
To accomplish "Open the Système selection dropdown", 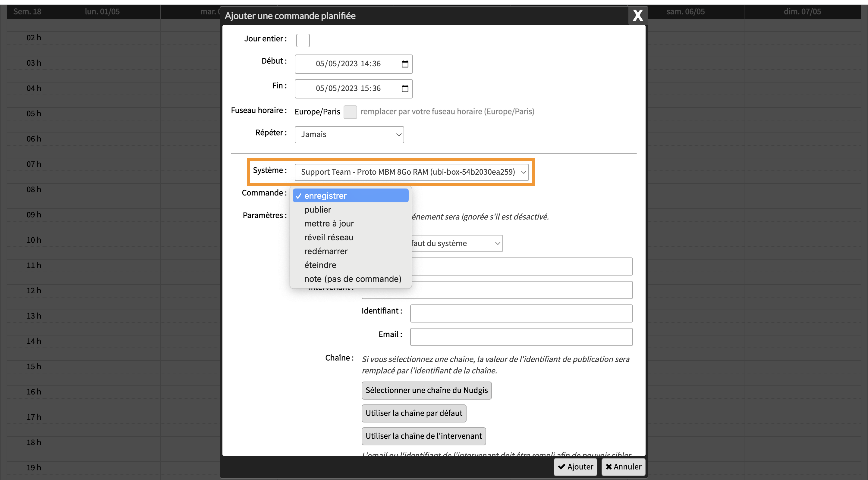I will click(x=411, y=172).
